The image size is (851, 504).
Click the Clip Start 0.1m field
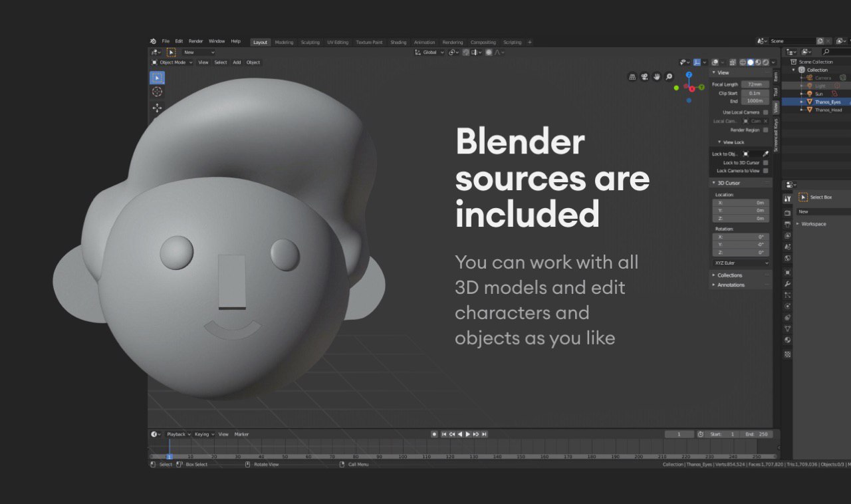[x=755, y=93]
